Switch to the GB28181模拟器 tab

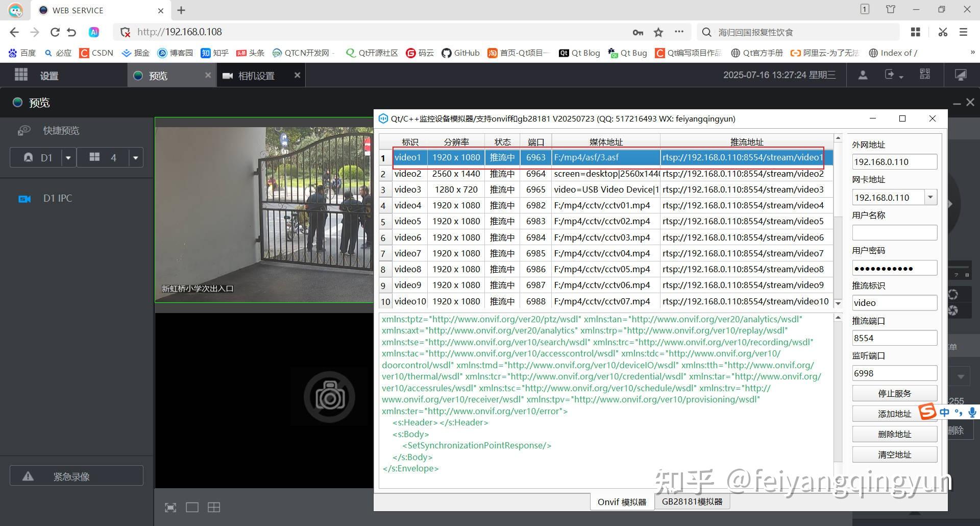point(693,501)
